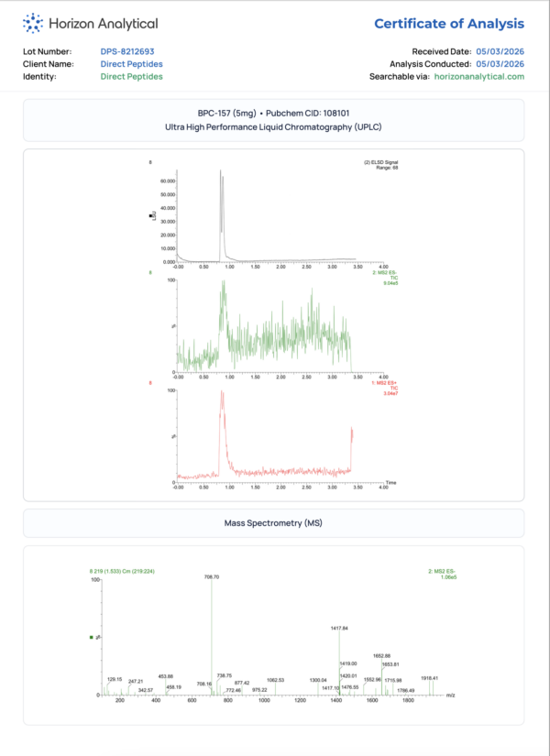The height and width of the screenshot is (756, 550).
Task: Click identity value Direct Peptides in green
Action: click(132, 77)
